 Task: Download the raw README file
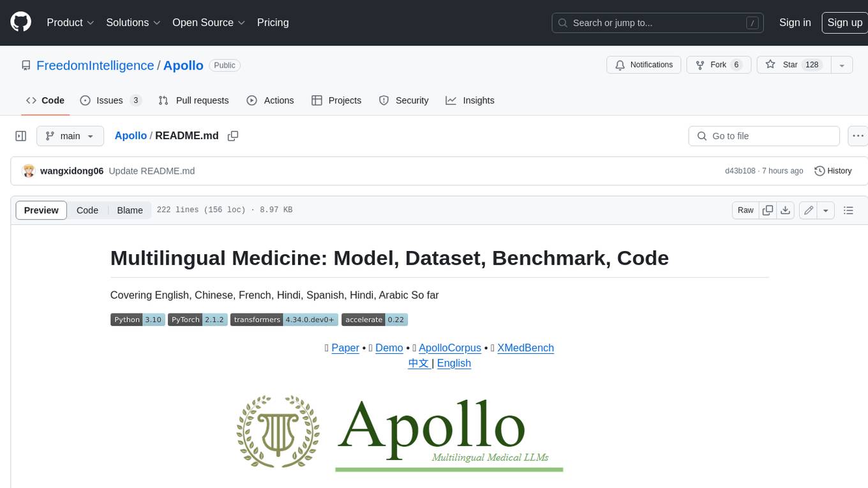(x=786, y=210)
